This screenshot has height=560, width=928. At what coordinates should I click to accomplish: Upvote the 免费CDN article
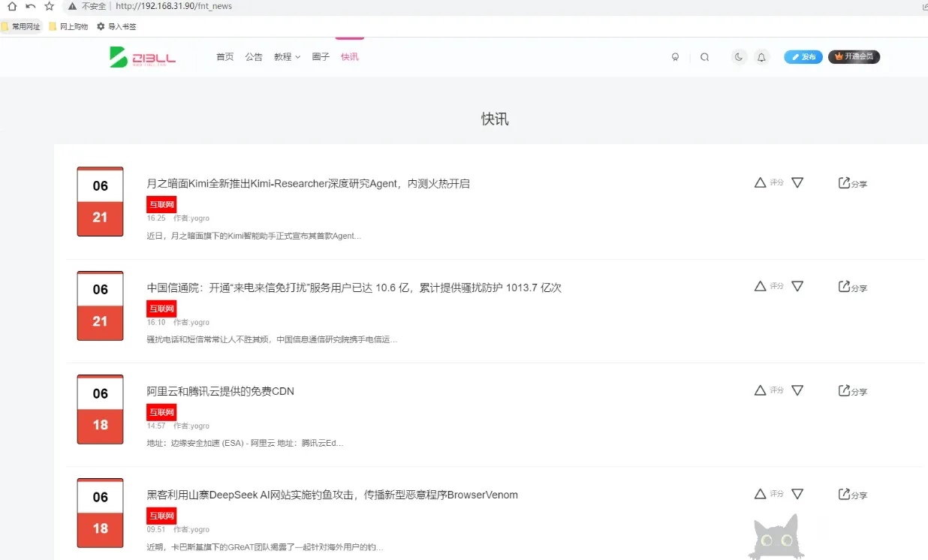(760, 390)
